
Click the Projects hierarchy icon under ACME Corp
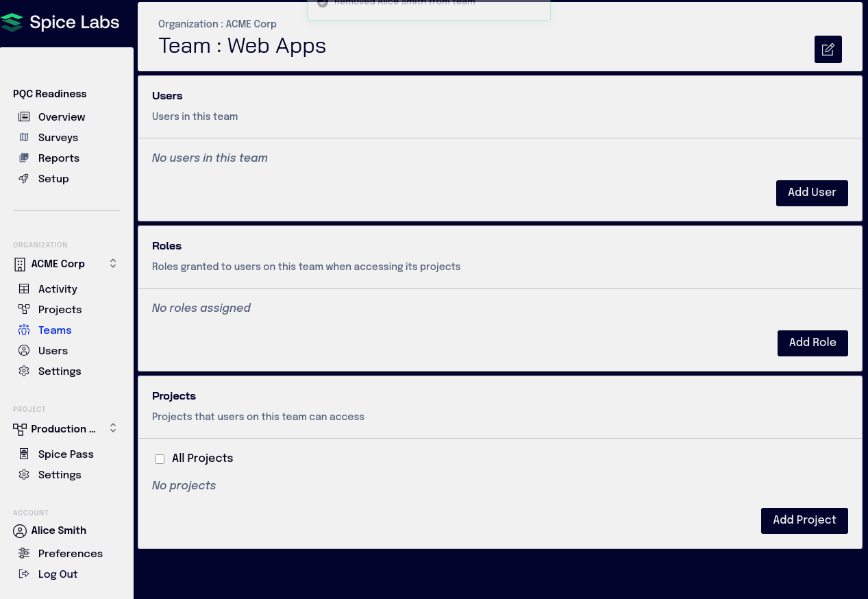point(24,309)
